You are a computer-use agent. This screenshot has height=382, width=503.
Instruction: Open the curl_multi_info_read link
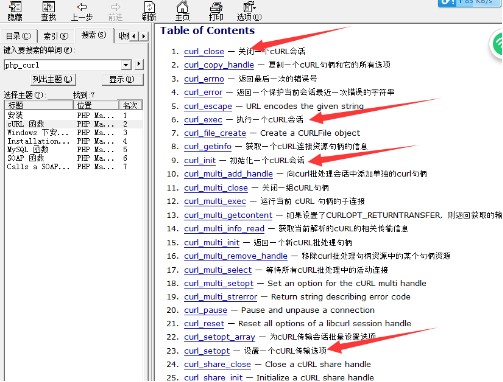[224, 229]
